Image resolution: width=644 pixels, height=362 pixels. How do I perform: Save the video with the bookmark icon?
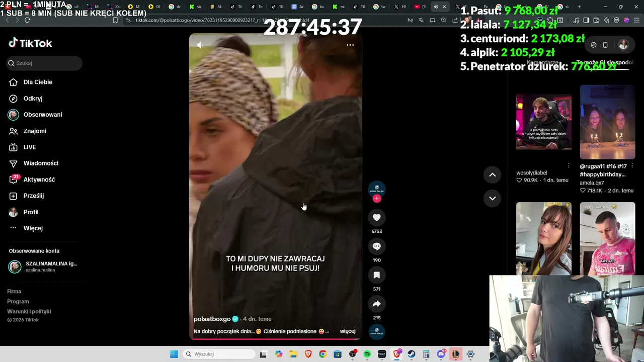(377, 275)
